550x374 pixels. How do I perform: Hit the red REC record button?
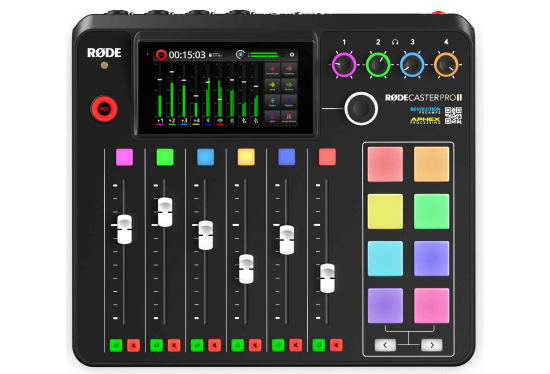pyautogui.click(x=104, y=109)
